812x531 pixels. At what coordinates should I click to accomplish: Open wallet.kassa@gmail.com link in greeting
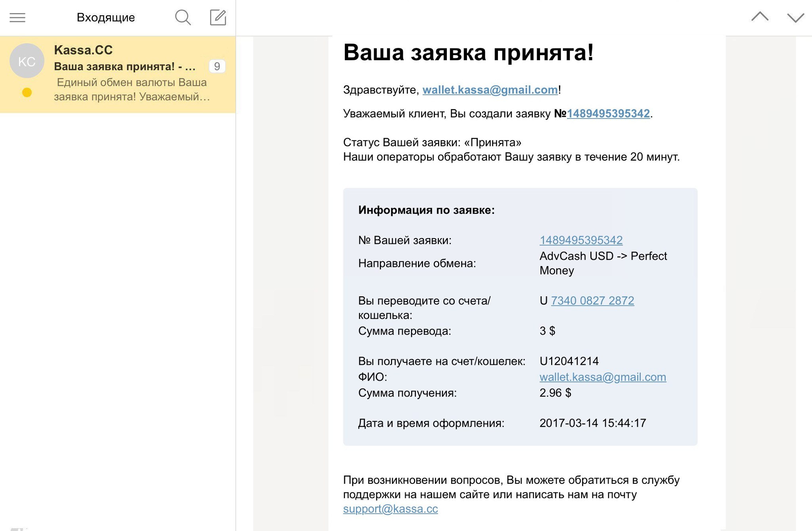[x=490, y=90]
